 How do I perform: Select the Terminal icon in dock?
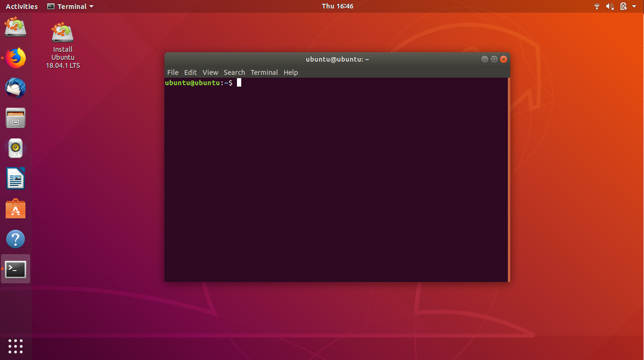16,269
